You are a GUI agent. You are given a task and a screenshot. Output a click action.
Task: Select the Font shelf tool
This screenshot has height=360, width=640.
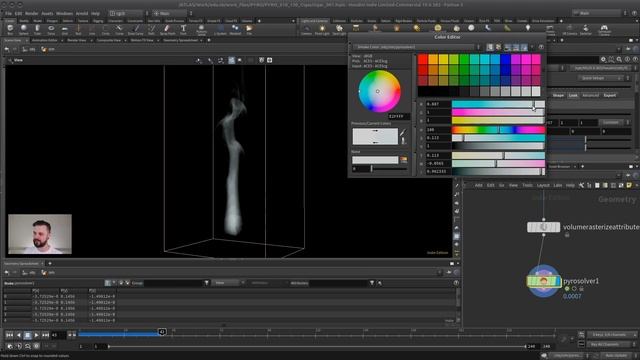point(183,29)
